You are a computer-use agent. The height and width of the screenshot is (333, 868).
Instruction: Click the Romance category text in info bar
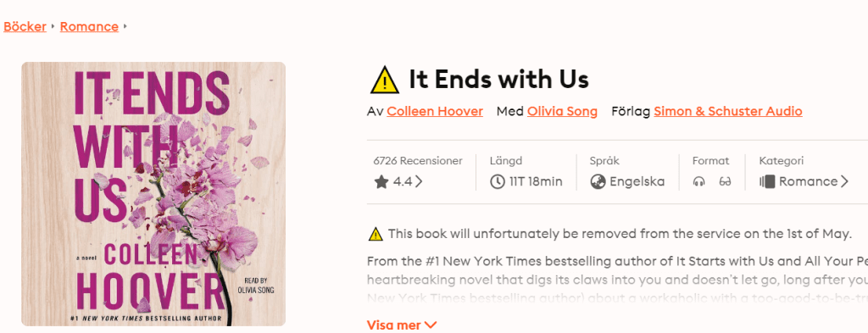point(808,181)
